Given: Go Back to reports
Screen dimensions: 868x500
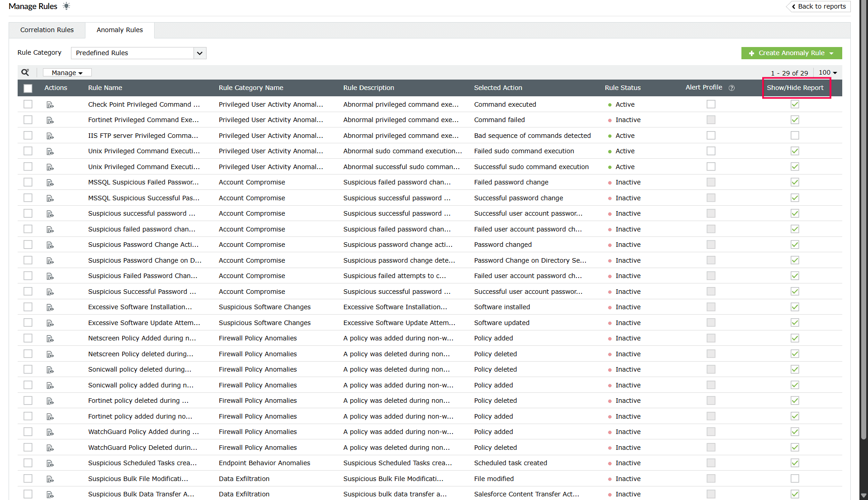Looking at the screenshot, I should point(819,6).
